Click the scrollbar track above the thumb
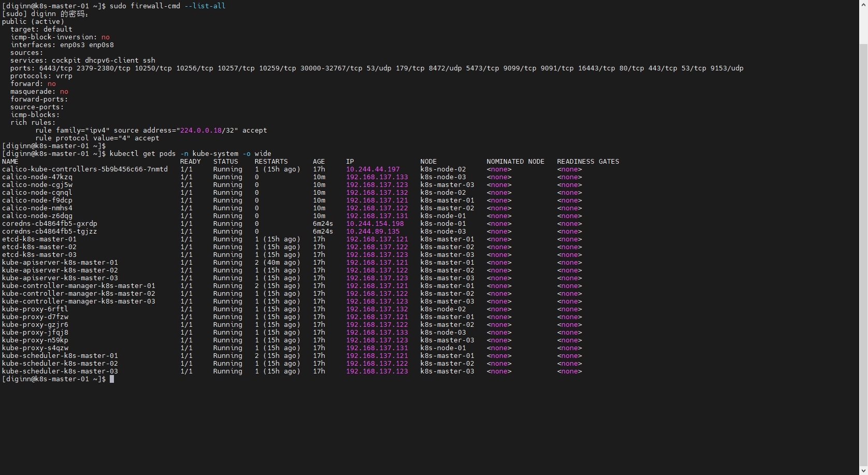Image resolution: width=868 pixels, height=475 pixels. point(863,26)
